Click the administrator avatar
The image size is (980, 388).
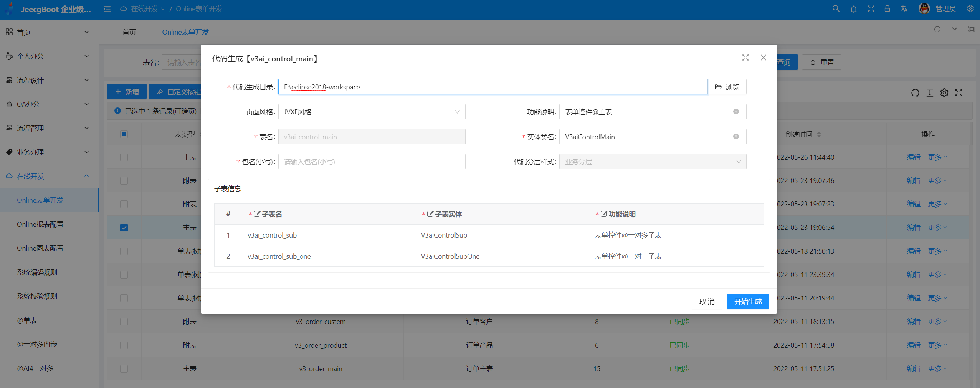tap(924, 8)
